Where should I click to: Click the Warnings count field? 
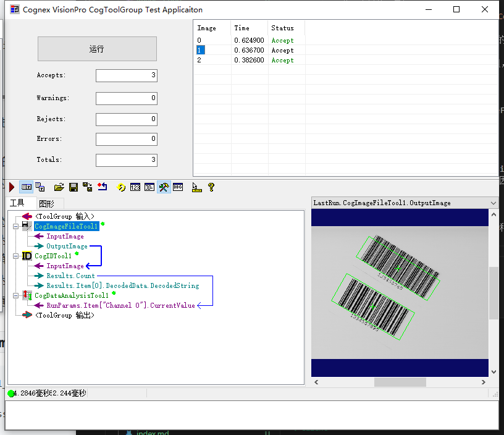pyautogui.click(x=127, y=98)
